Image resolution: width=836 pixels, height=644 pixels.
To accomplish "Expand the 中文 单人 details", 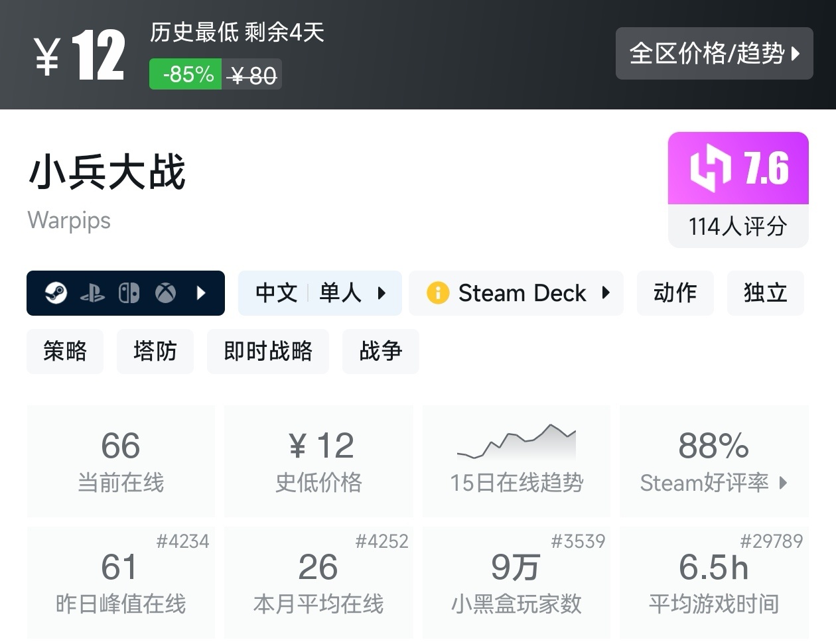I will pos(380,292).
